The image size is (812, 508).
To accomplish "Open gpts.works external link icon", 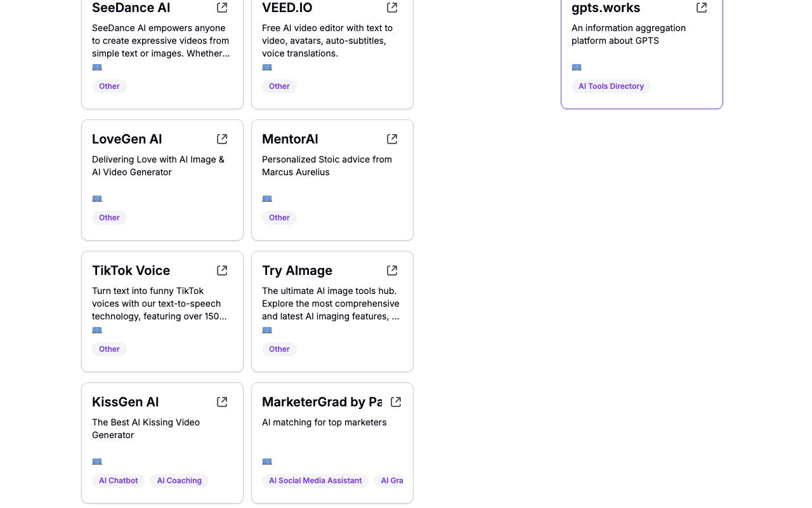I will pyautogui.click(x=702, y=8).
